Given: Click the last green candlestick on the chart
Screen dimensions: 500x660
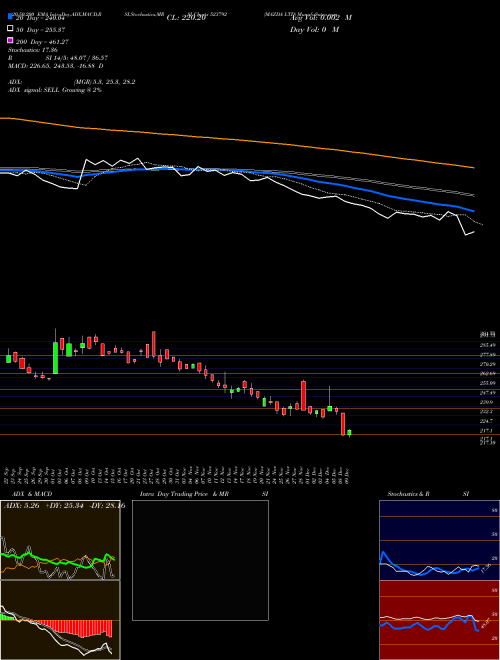Looking at the screenshot, I should (x=349, y=433).
